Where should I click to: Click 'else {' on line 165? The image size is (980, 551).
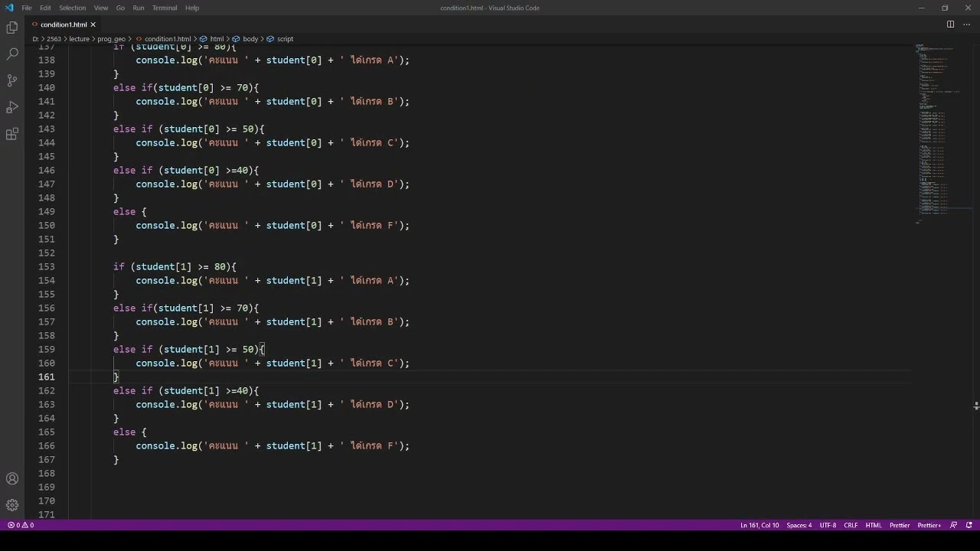[x=130, y=432]
